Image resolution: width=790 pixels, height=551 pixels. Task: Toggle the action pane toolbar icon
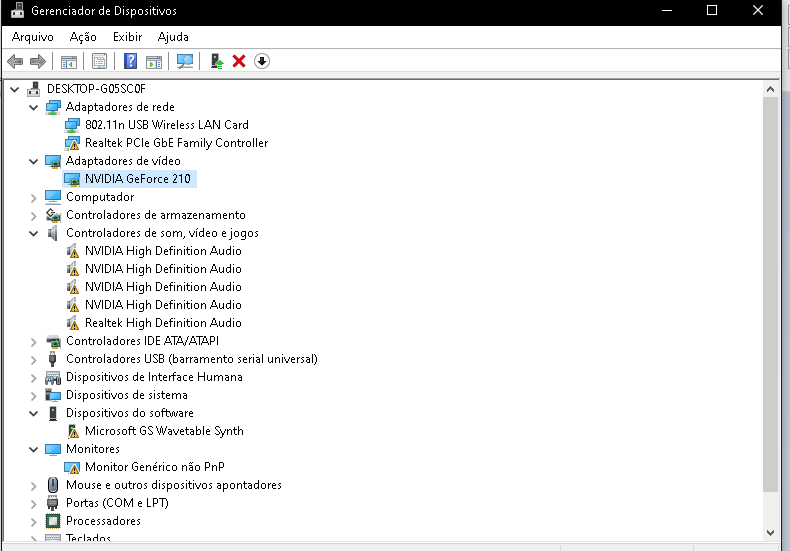pyautogui.click(x=154, y=61)
